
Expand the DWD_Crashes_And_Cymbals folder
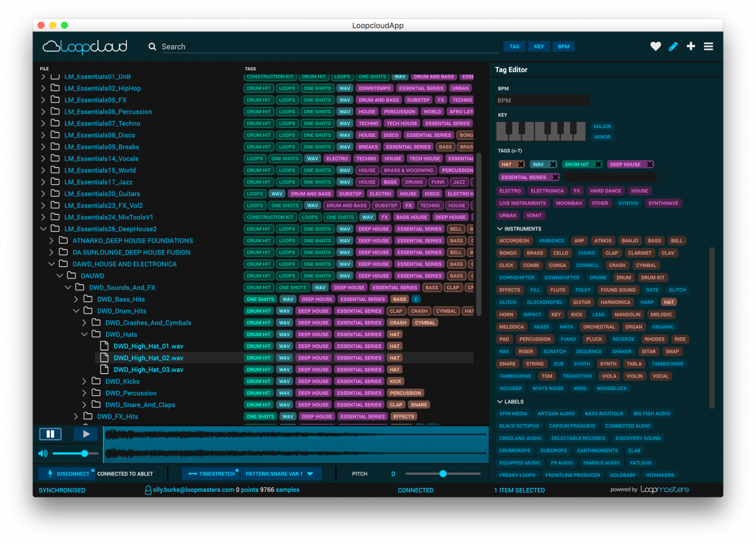(x=84, y=323)
